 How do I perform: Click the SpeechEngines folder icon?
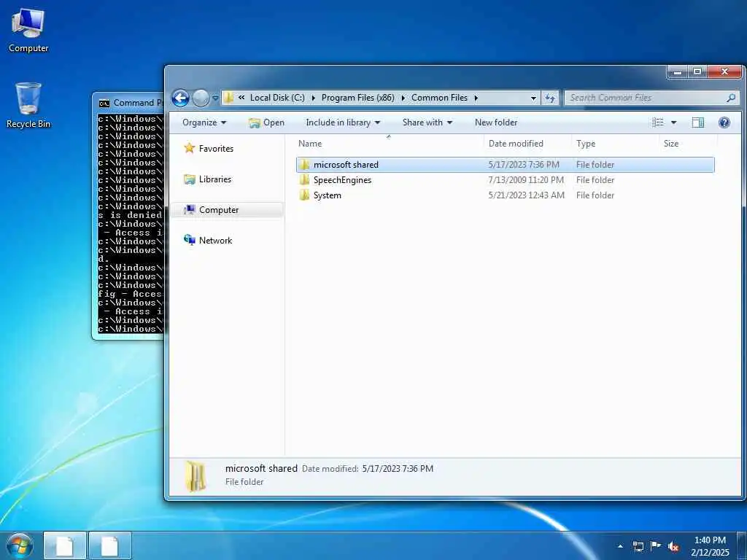(304, 180)
